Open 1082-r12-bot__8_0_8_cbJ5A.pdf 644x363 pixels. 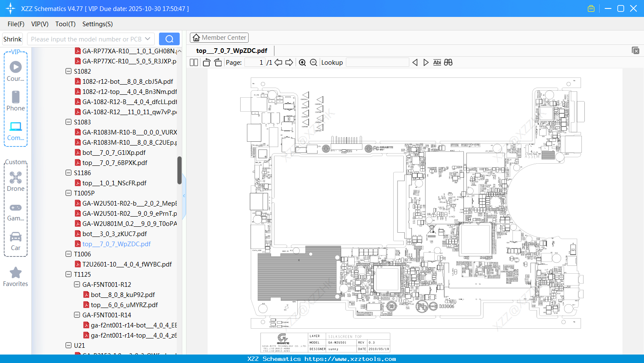click(x=128, y=81)
